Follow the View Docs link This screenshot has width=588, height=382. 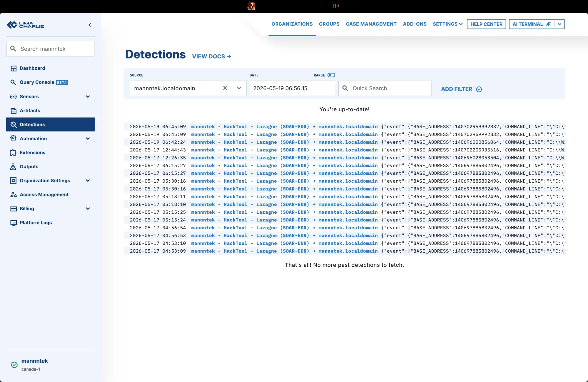(x=211, y=56)
